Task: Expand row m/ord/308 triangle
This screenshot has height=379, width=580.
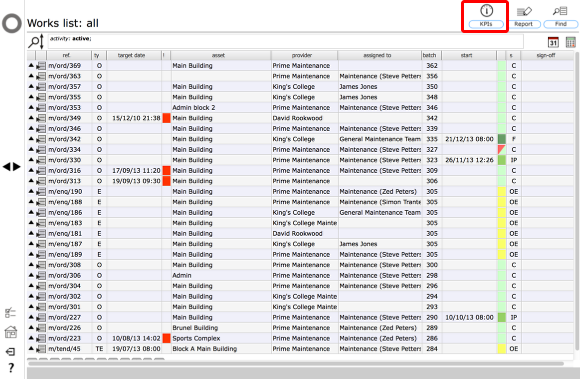Action: click(31, 264)
